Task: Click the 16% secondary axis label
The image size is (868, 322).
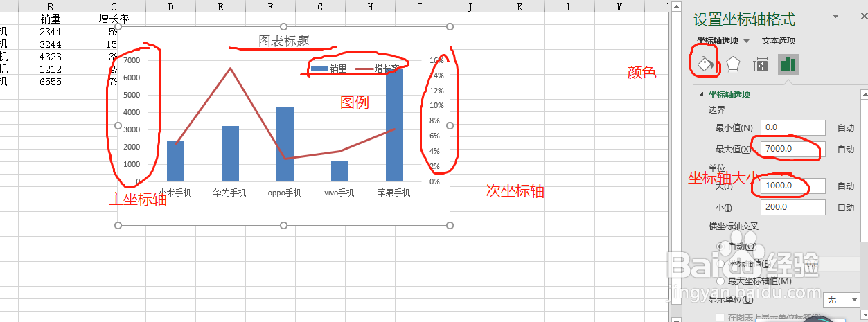Action: pos(436,60)
